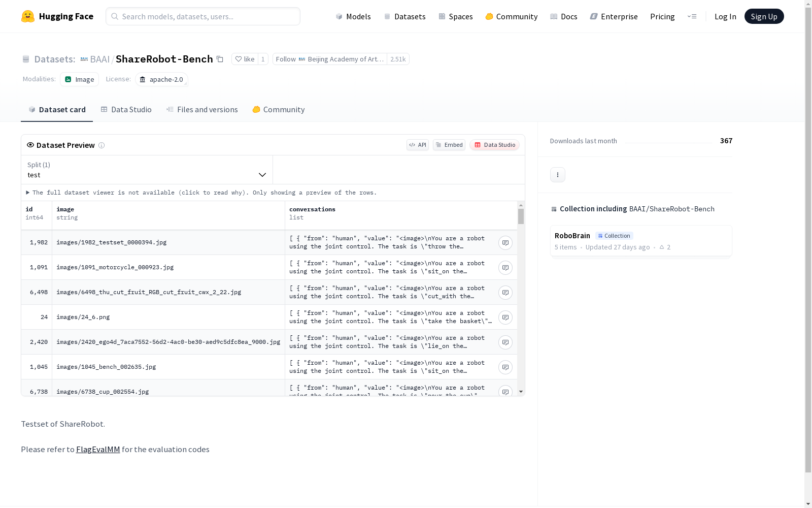Upvote the RoboBrain collection
The height and width of the screenshot is (508, 812).
pos(665,247)
